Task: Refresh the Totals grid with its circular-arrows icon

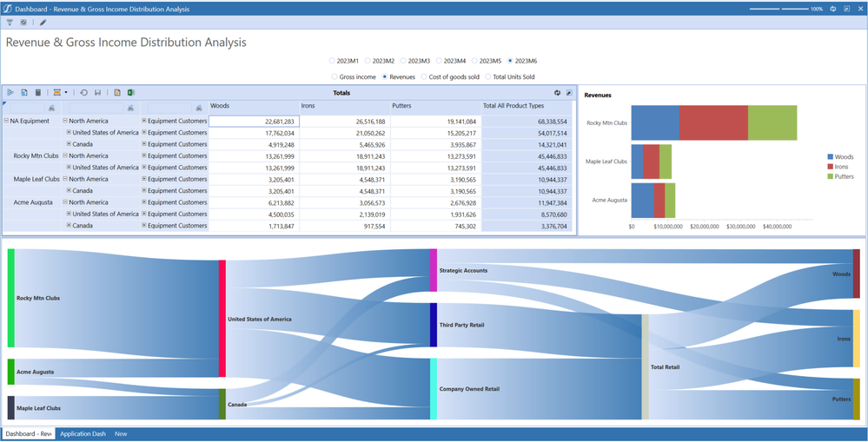Action: [x=558, y=93]
